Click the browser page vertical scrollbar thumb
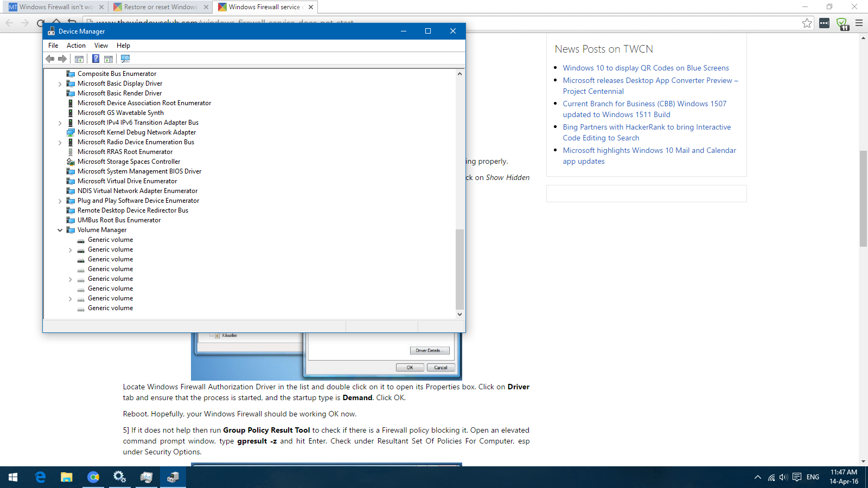The width and height of the screenshot is (868, 488). click(863, 198)
